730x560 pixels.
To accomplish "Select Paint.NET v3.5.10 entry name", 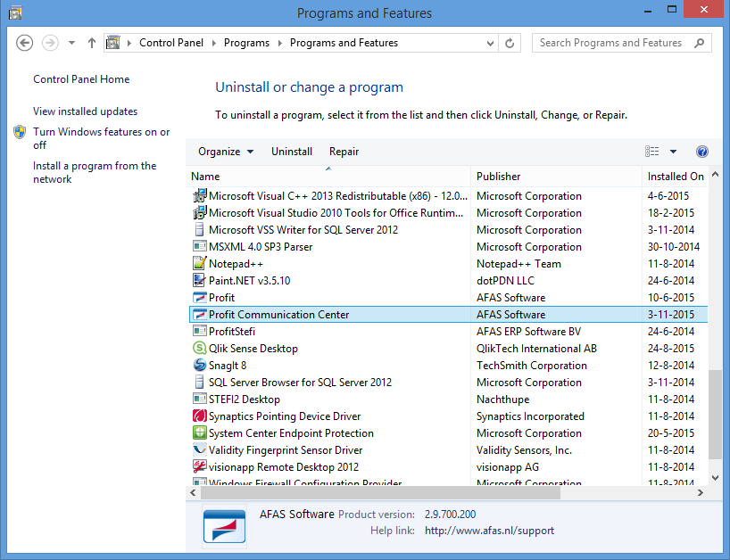I will [250, 281].
